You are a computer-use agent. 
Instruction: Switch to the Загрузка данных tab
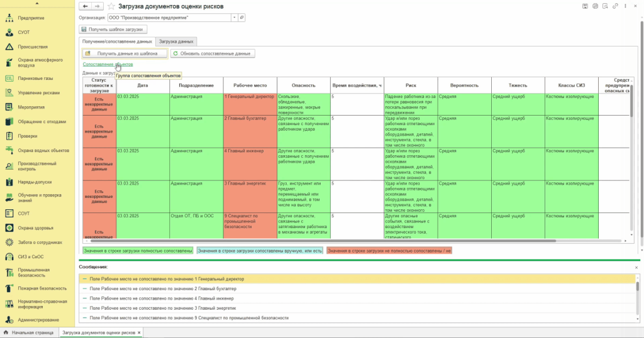[176, 41]
